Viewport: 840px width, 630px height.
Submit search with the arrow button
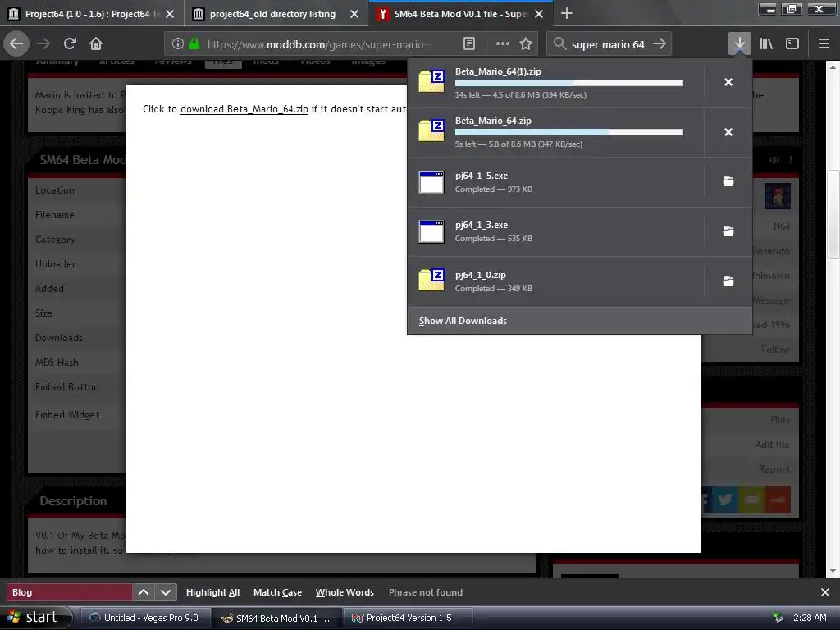tap(660, 44)
